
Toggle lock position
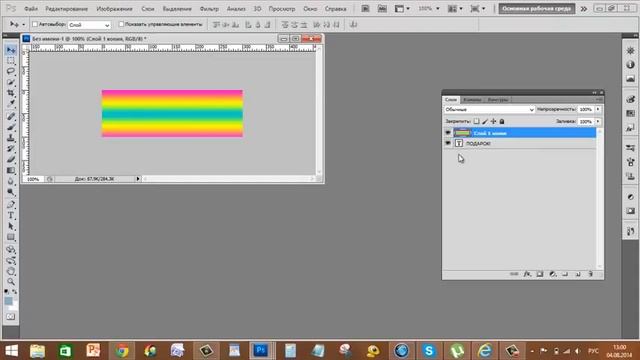(x=493, y=121)
